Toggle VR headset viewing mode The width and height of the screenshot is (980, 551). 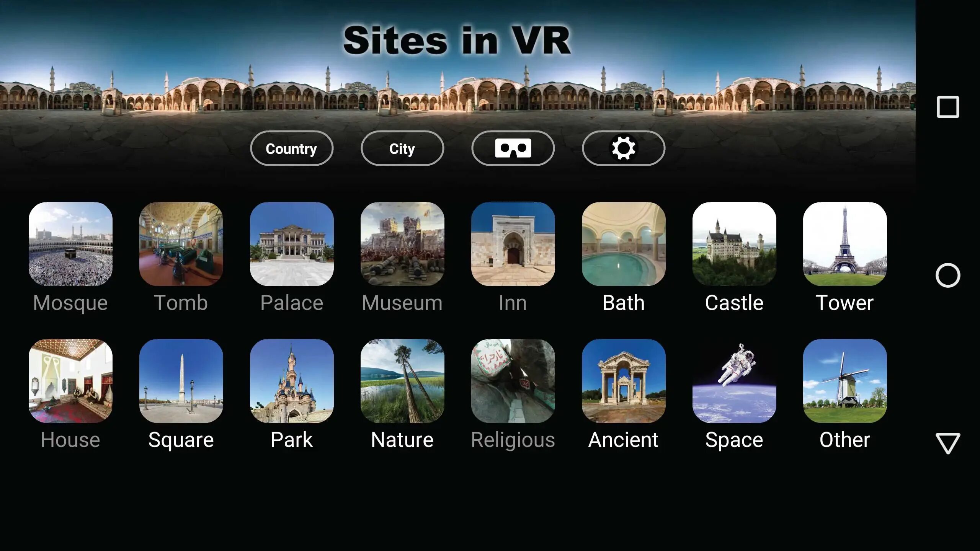pyautogui.click(x=513, y=148)
